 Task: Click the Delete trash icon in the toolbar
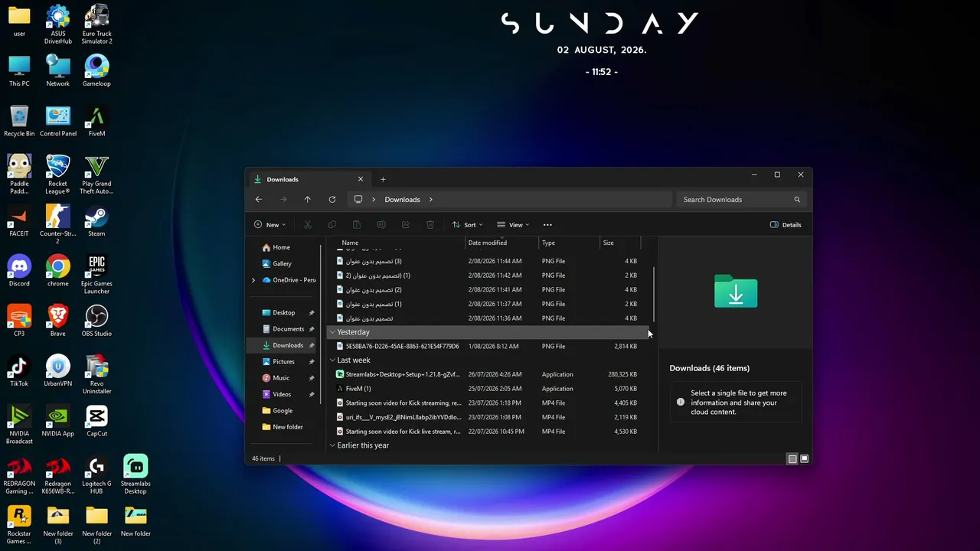click(430, 225)
